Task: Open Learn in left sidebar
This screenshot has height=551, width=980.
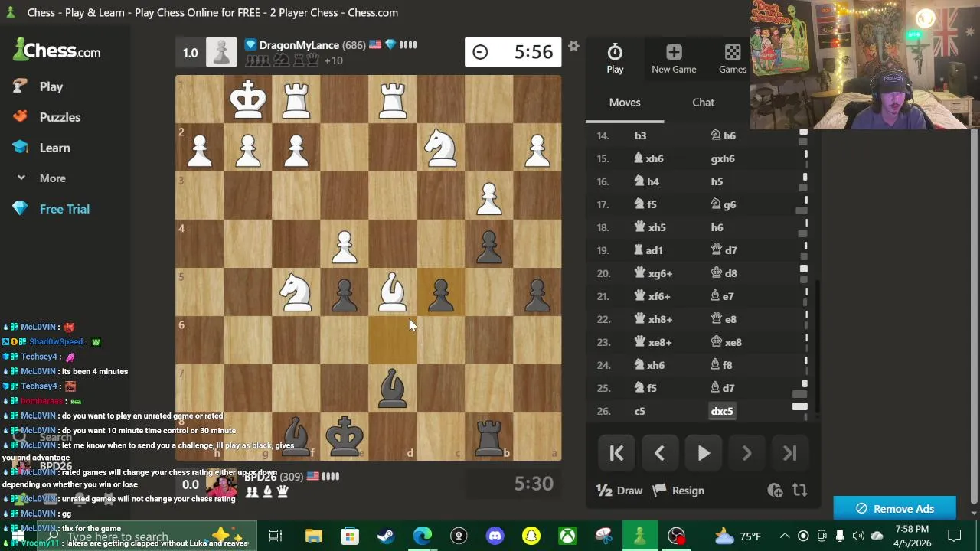Action: (x=54, y=148)
